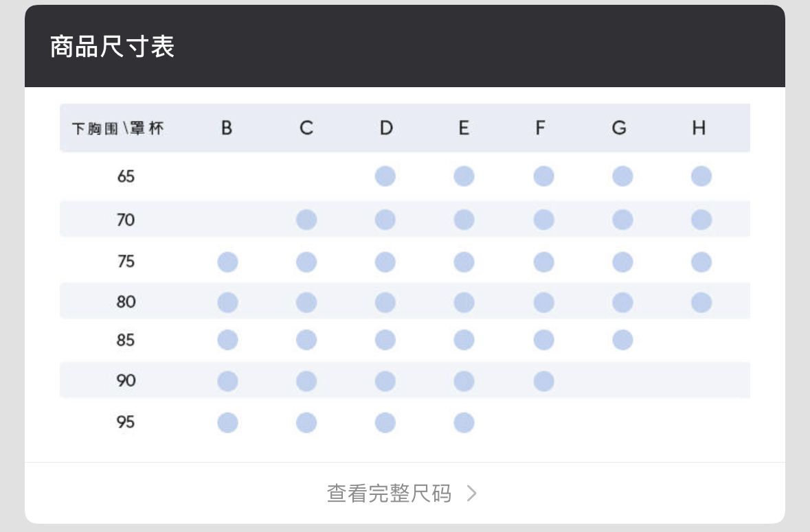Viewport: 810px width, 532px height.
Task: Open 查看完整尺码 link
Action: [389, 494]
